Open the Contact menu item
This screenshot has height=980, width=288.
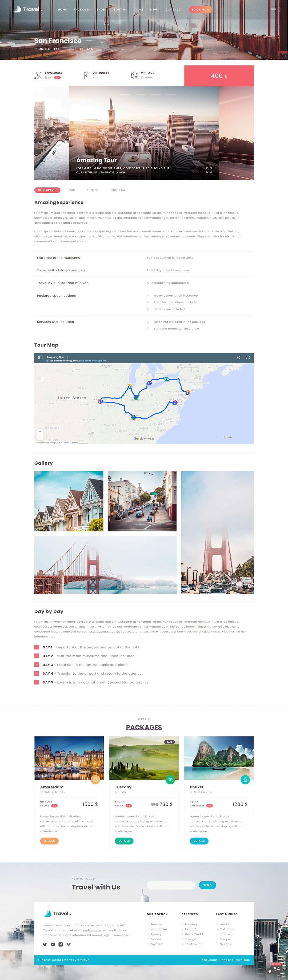point(173,10)
